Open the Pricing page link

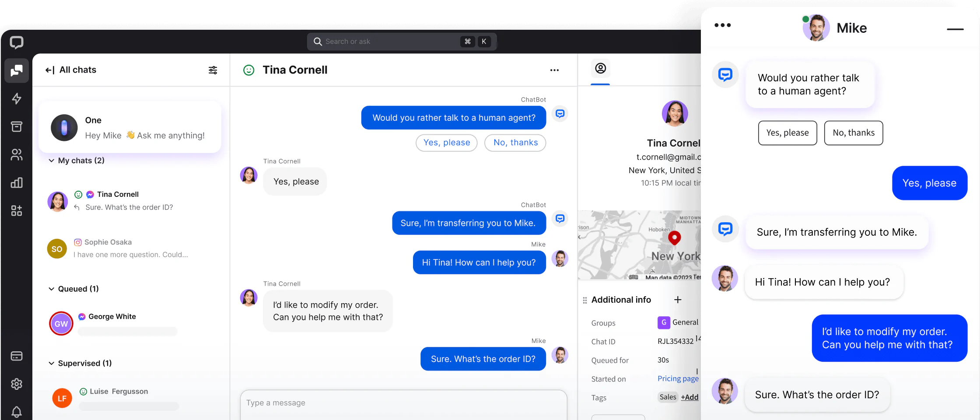coord(677,378)
